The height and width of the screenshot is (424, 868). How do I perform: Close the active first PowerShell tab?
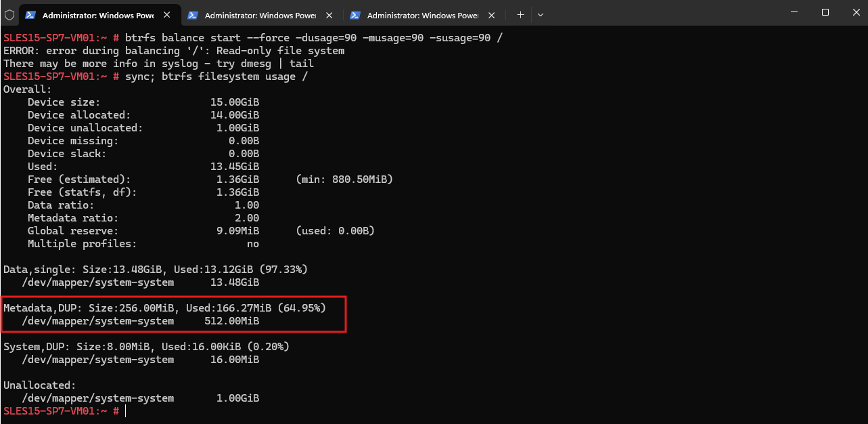[167, 15]
